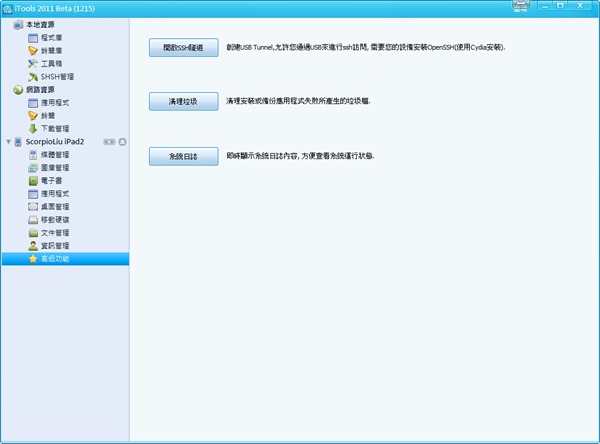Open the 鈴聲 item under 網路資源
The width and height of the screenshot is (600, 444).
click(x=42, y=116)
